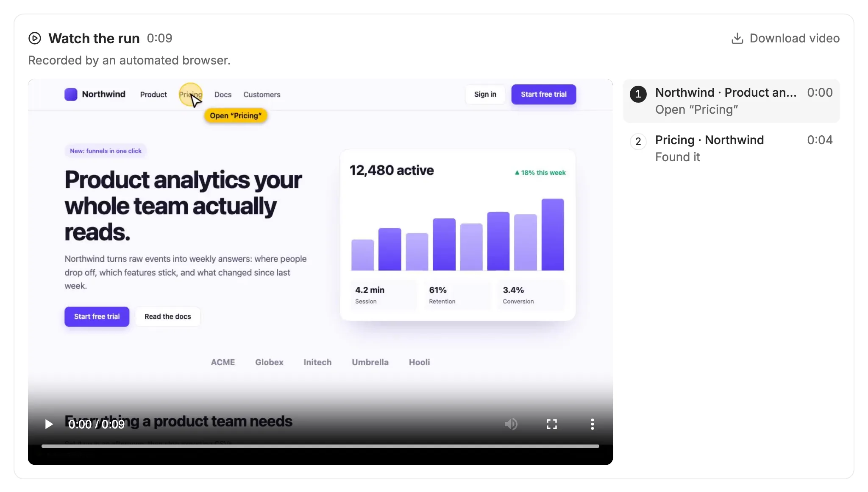Screen dimensions: 868x492
Task: Open the Docs nav item
Action: [x=223, y=95]
